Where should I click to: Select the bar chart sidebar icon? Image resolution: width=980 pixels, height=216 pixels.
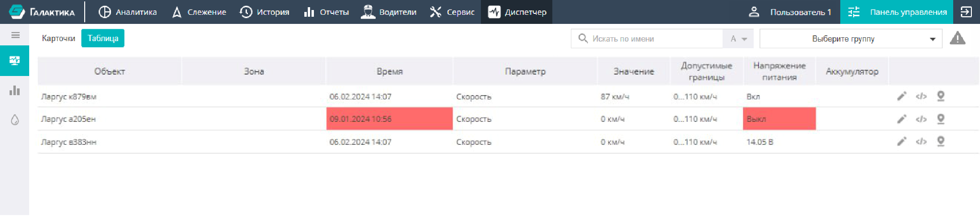[x=15, y=90]
